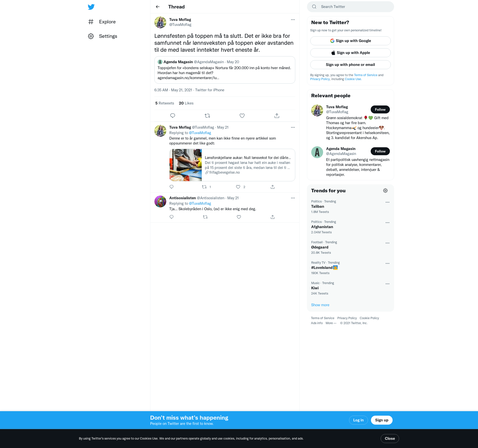Screen dimensions: 478x448
Task: Retweet the main tweet
Action: tap(207, 116)
